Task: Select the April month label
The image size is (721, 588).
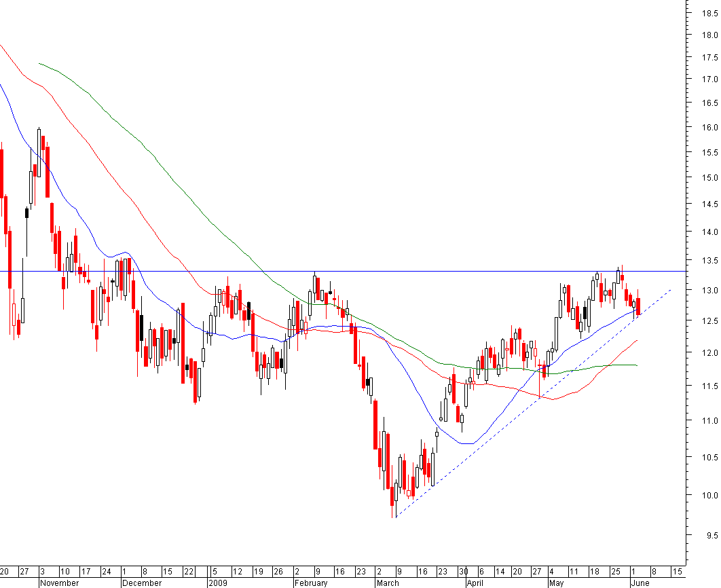Action: pyautogui.click(x=475, y=583)
